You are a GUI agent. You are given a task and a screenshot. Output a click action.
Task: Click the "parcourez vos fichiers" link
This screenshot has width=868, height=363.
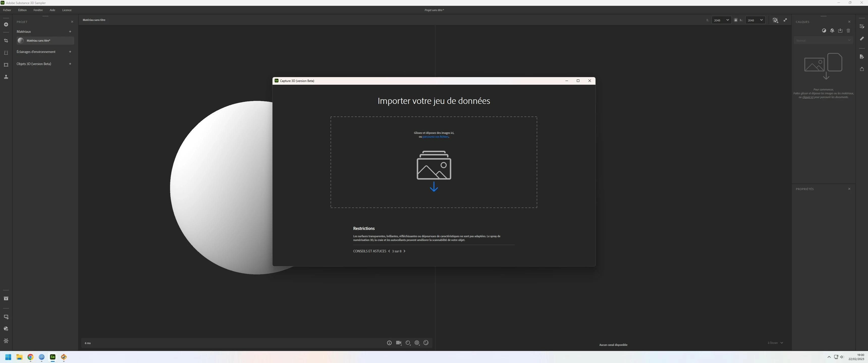(x=435, y=137)
